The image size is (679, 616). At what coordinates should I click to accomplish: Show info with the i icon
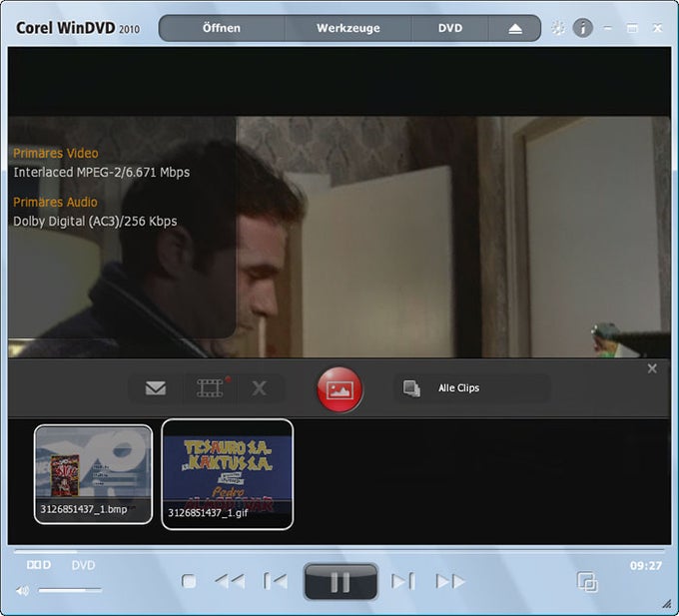[x=582, y=28]
